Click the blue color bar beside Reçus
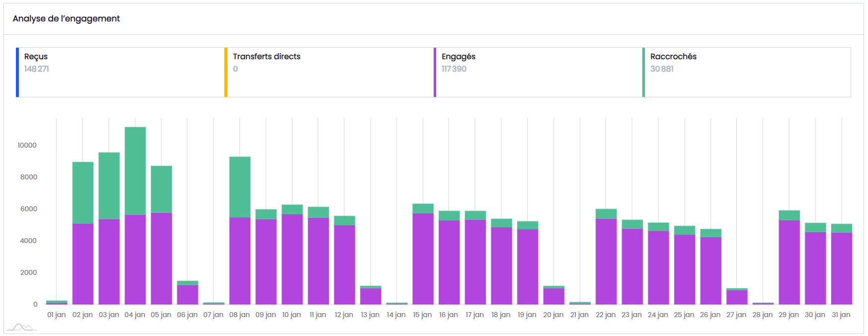This screenshot has width=868, height=336. [x=17, y=72]
